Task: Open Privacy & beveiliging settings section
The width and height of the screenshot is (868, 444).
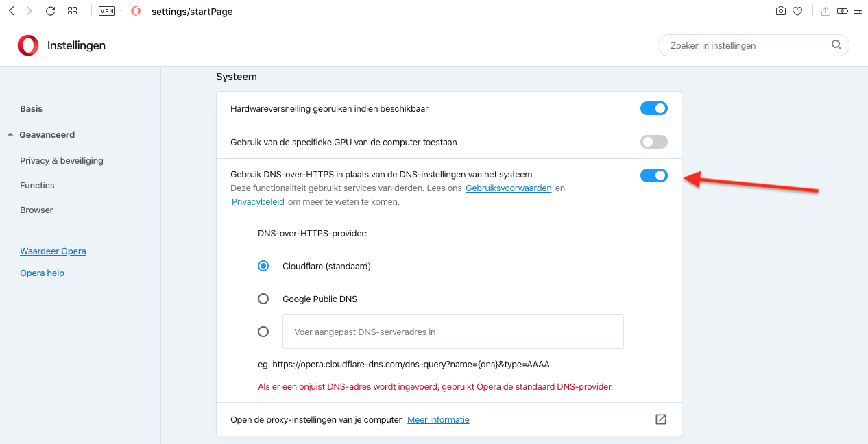Action: click(x=62, y=160)
